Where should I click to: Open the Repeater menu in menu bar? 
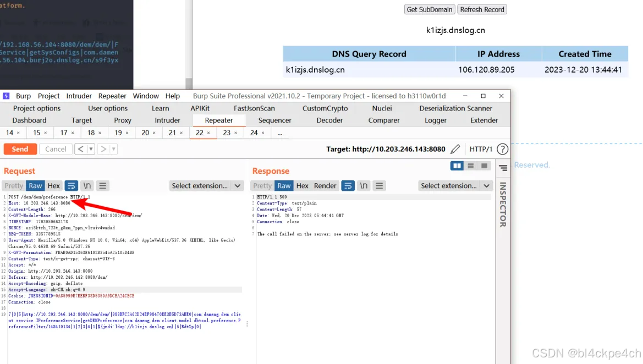point(112,96)
